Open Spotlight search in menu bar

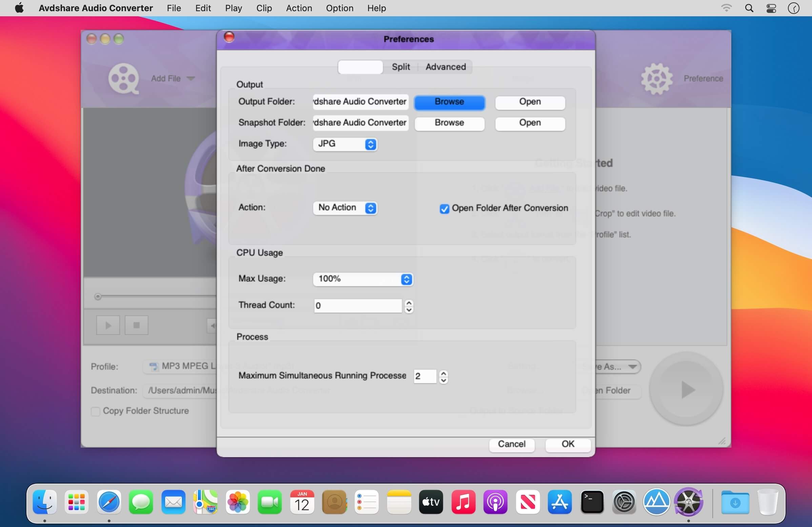[x=749, y=8]
